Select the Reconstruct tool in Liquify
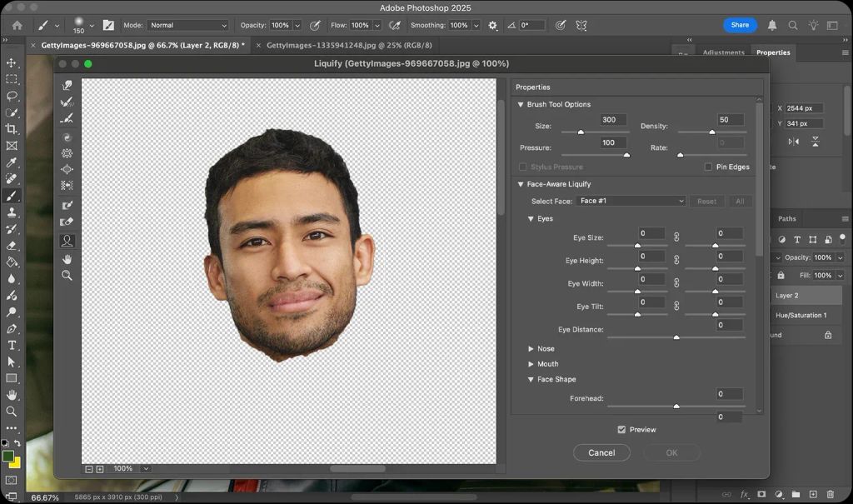853x504 pixels. (x=67, y=102)
